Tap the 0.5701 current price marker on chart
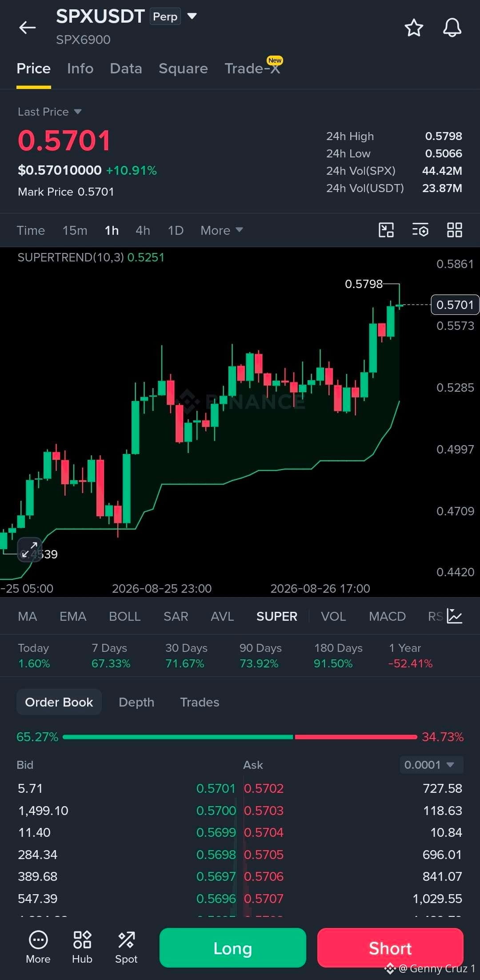Image resolution: width=480 pixels, height=980 pixels. tap(455, 305)
